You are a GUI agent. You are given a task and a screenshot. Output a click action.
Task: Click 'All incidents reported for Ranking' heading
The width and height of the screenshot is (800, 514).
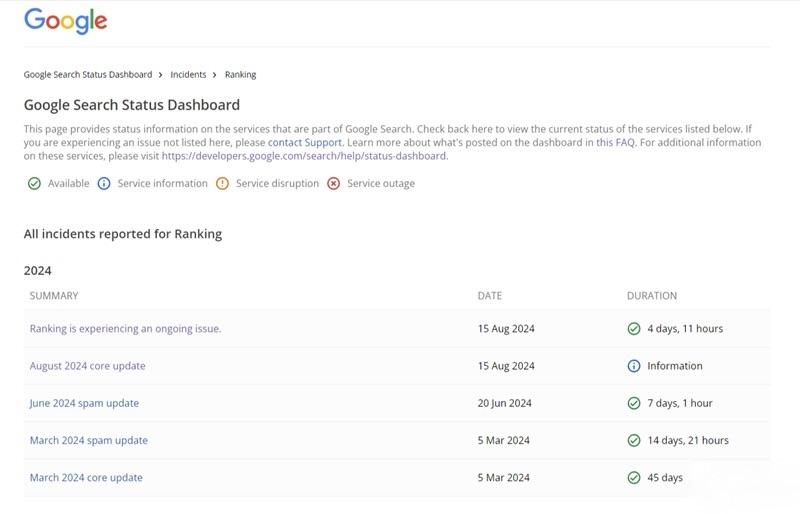point(123,234)
